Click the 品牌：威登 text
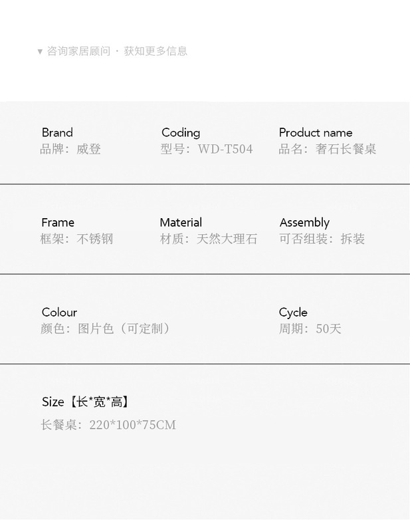This screenshot has width=410, height=532. (x=70, y=149)
